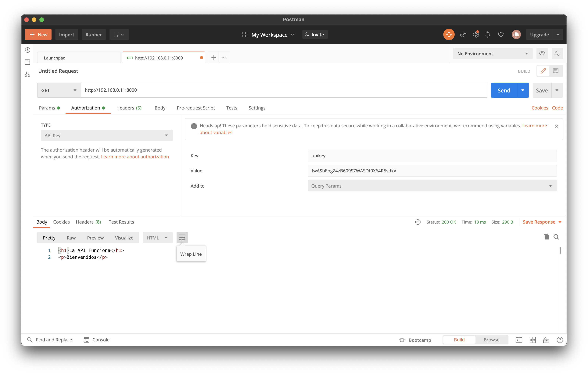588x374 pixels.
Task: Expand the No Environment dropdown
Action: coord(492,53)
